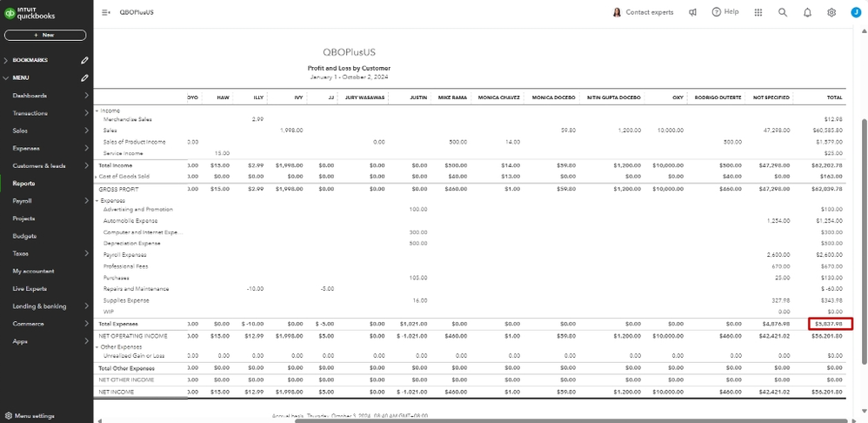
Task: Collapse navigation with hamburger menu icon
Action: tap(106, 12)
